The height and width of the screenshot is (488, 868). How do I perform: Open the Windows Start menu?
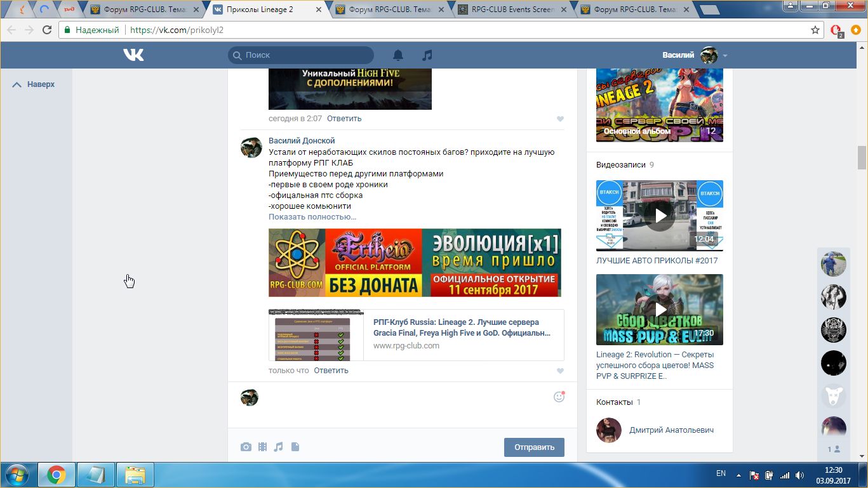click(x=18, y=475)
